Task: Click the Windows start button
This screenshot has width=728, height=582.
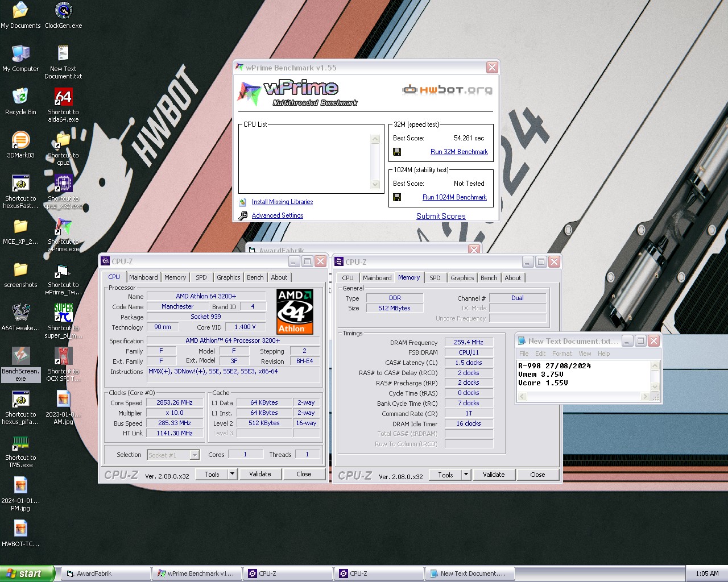Action: (27, 573)
